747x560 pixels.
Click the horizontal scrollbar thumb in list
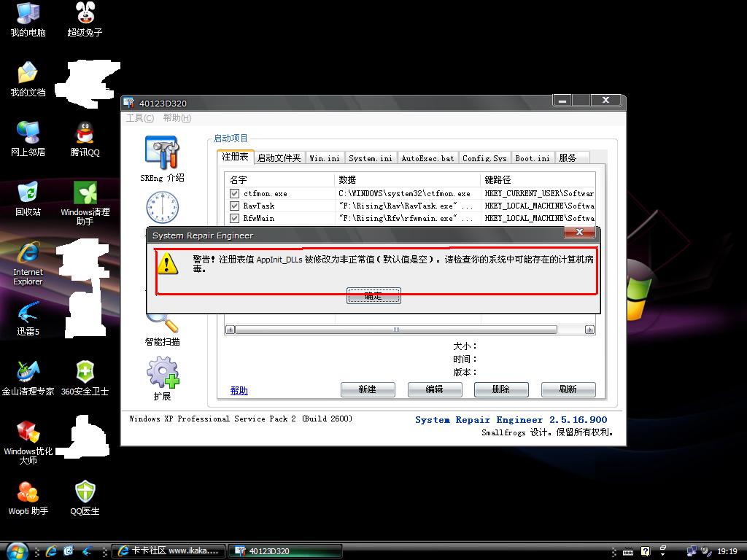[396, 330]
